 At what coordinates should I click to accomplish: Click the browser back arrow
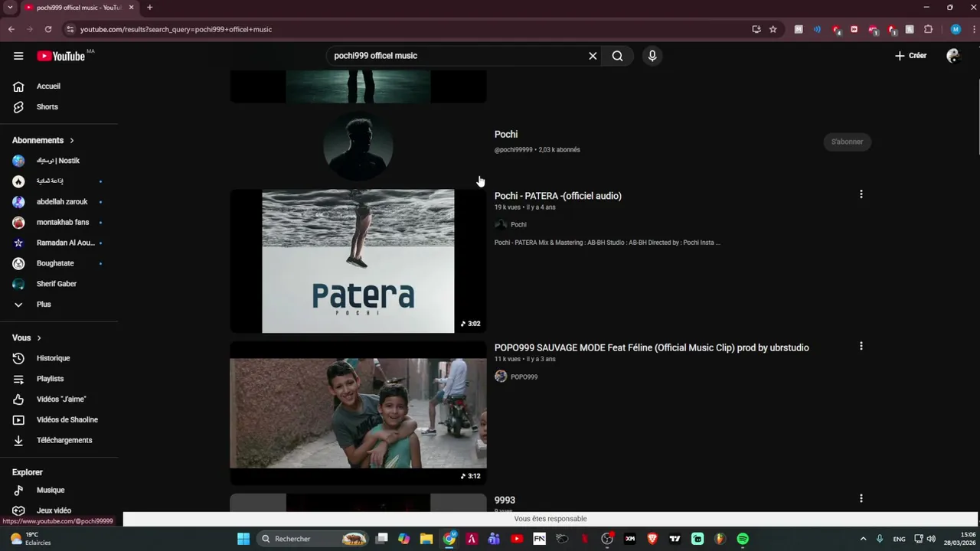tap(11, 29)
